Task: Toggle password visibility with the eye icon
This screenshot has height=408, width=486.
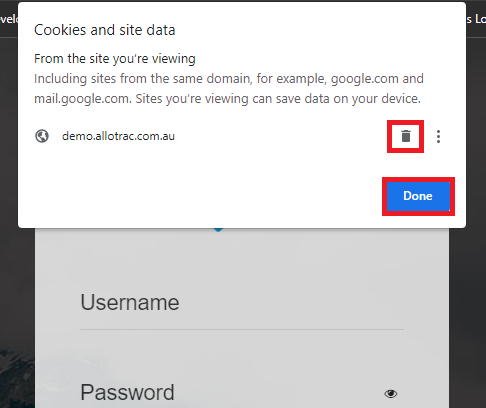Action: (x=390, y=394)
